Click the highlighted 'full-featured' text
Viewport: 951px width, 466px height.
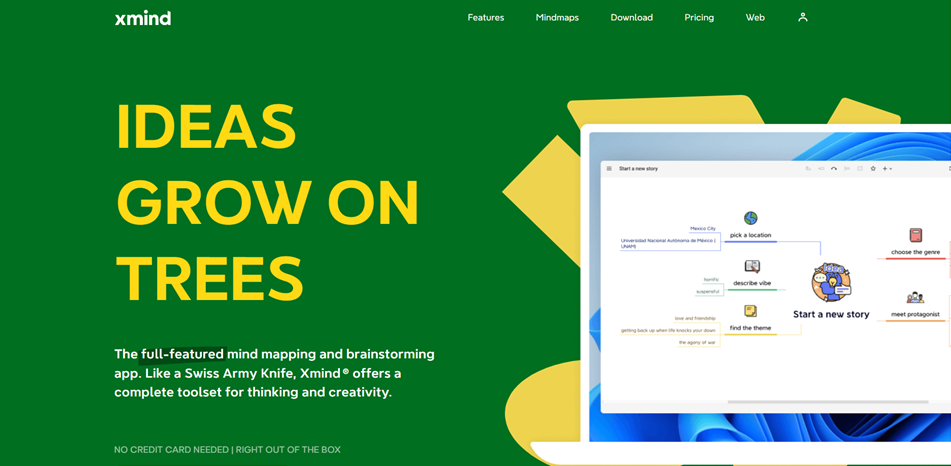pos(183,354)
